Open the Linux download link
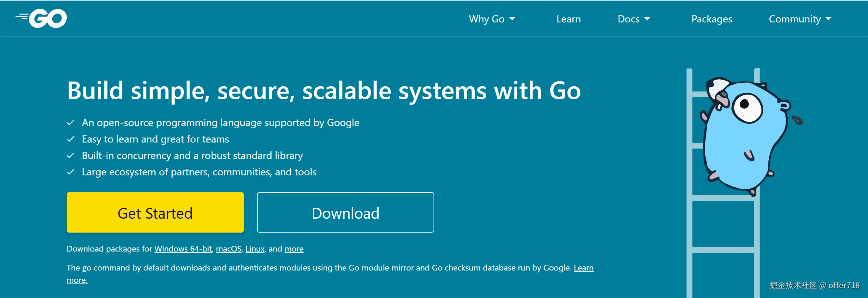Viewport: 868px width, 298px height. coord(255,248)
